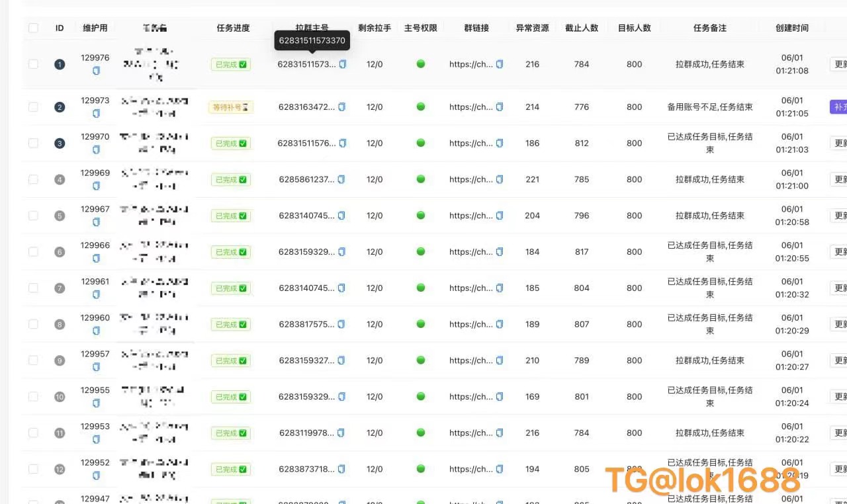Click the 任务进度 column header
The width and height of the screenshot is (847, 504).
tap(233, 28)
